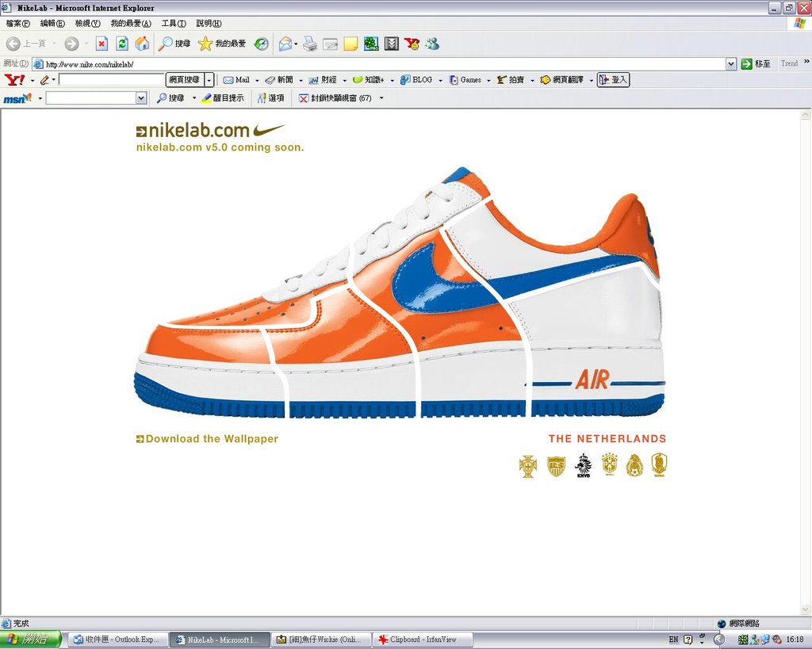
Task: Open Yahoo Games toolbar button
Action: click(x=465, y=80)
